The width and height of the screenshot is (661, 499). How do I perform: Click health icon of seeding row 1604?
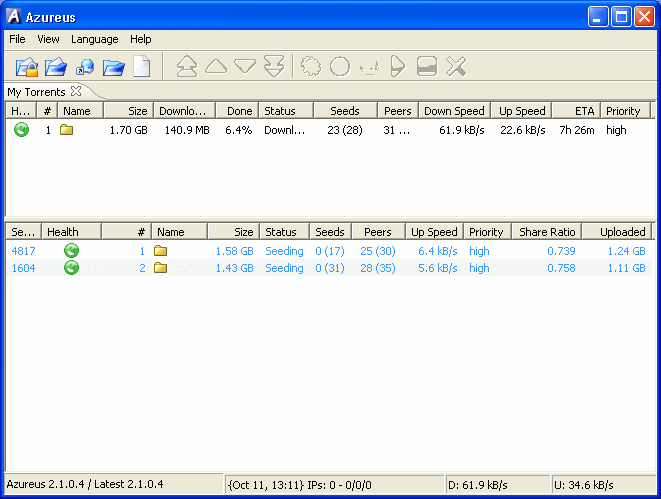click(x=71, y=268)
